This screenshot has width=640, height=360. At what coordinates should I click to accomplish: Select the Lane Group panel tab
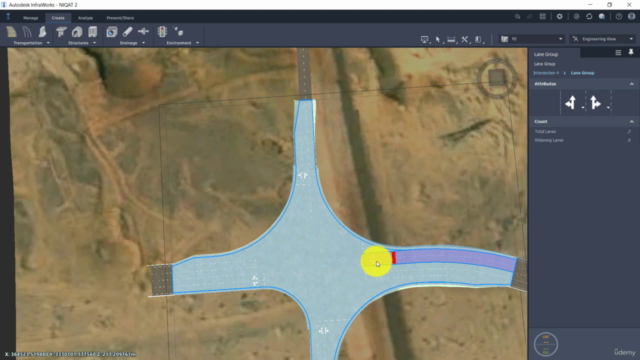(554, 53)
